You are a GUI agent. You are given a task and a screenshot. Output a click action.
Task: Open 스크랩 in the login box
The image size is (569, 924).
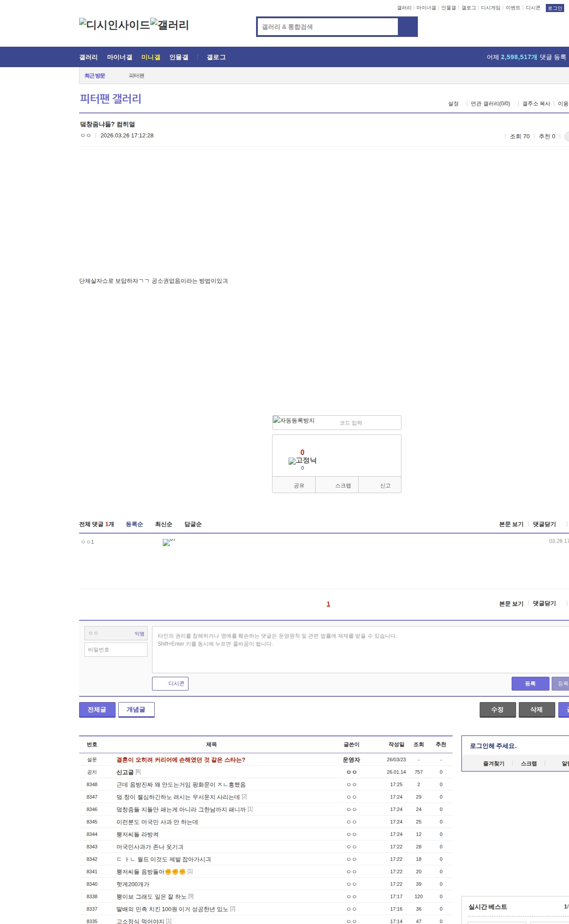click(x=529, y=763)
